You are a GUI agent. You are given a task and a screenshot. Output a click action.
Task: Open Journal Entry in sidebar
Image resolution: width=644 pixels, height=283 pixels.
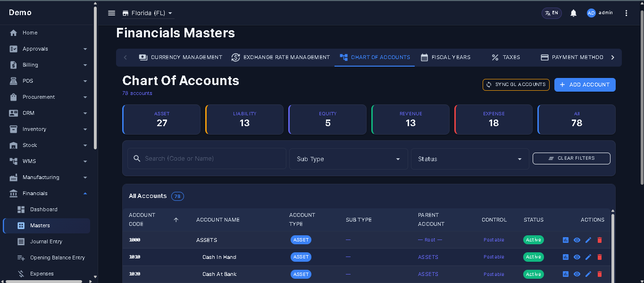[46, 241]
